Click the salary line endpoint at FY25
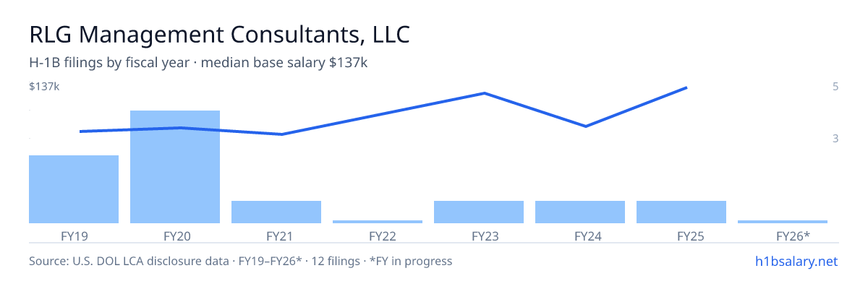This screenshot has width=868, height=289. coord(686,88)
